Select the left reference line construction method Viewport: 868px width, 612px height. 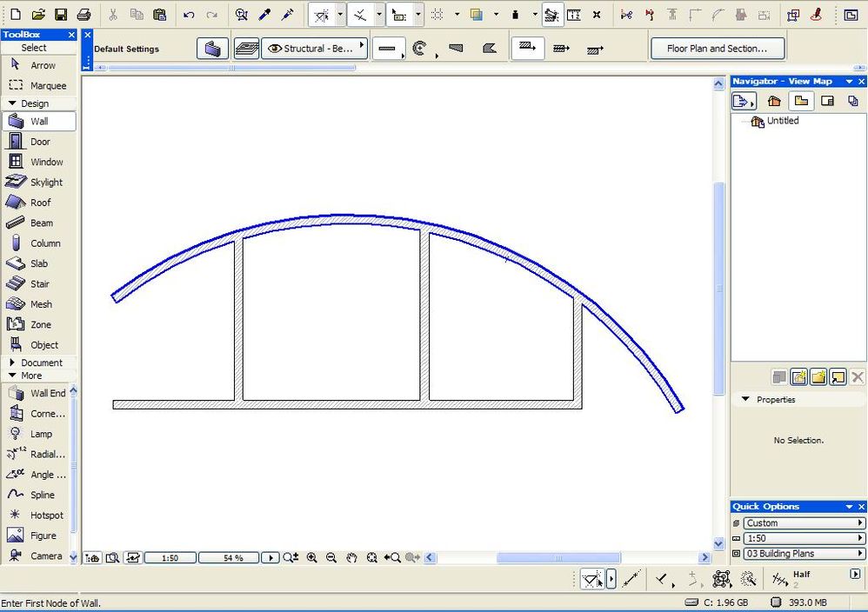[x=528, y=48]
